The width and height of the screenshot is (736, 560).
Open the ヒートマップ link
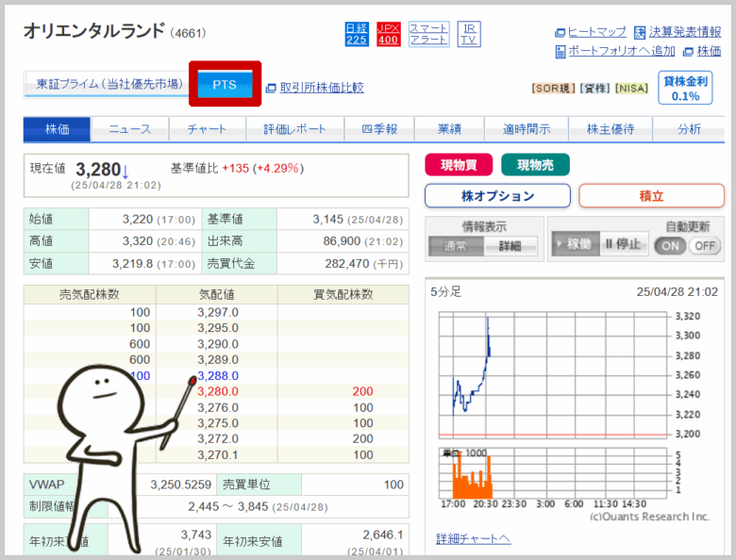(597, 32)
